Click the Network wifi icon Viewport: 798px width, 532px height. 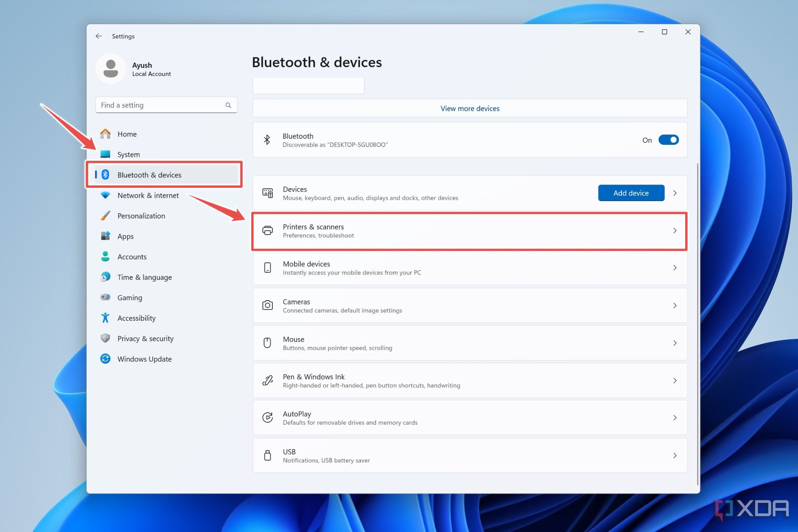105,195
